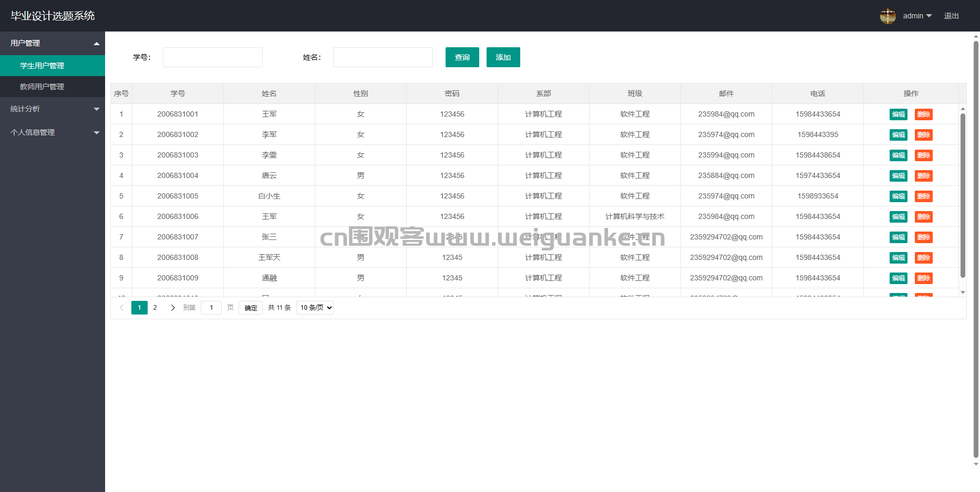Delete the row for student 2006831008
The height and width of the screenshot is (492, 980).
click(924, 258)
